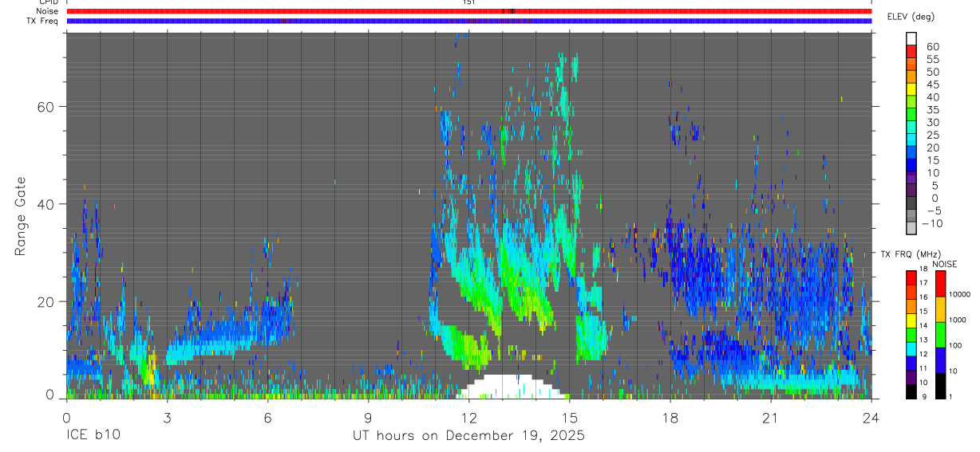Click the white dome-shaped block near 13 UT
The image size is (980, 452).
pos(511,387)
